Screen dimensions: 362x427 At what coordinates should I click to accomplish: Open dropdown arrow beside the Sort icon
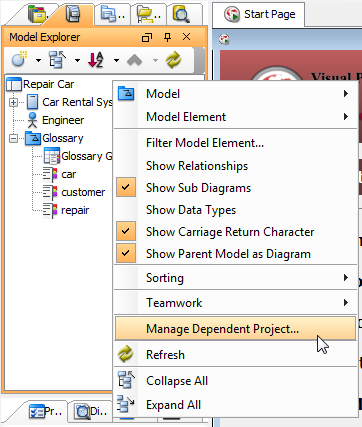[x=116, y=60]
